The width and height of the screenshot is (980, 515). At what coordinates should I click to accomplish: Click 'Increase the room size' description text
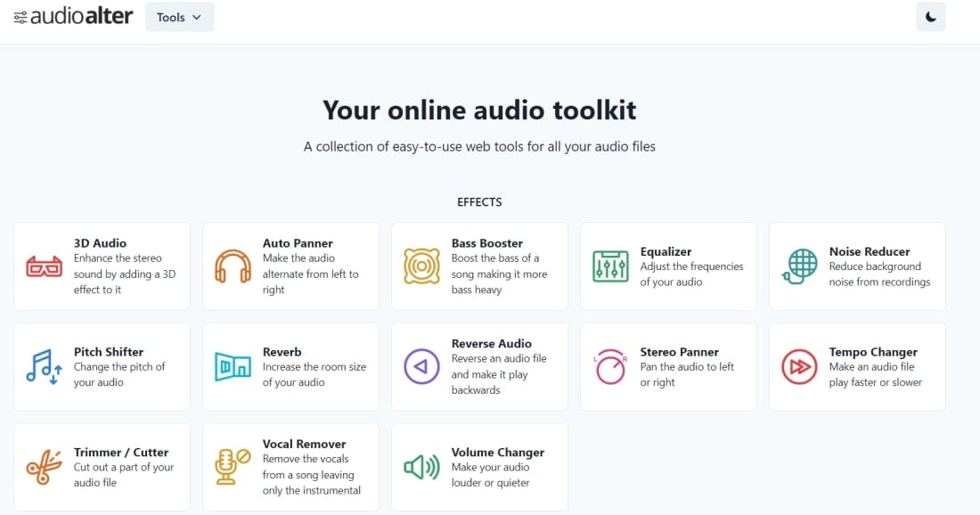[x=314, y=374]
